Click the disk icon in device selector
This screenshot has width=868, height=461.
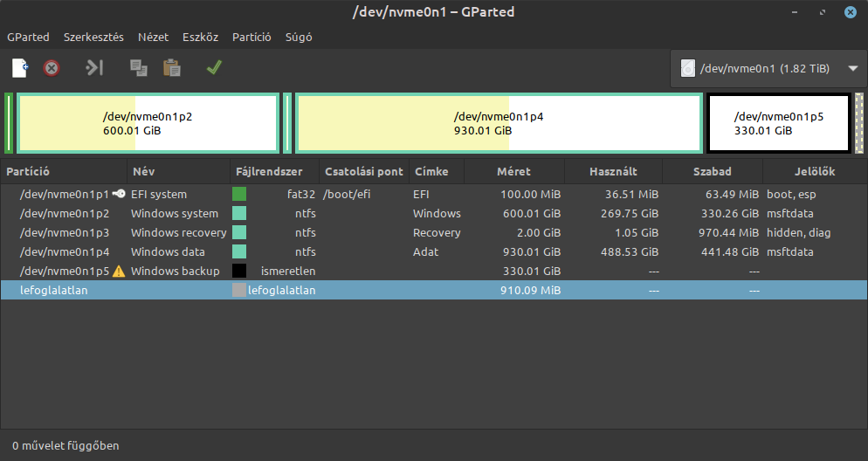[687, 69]
